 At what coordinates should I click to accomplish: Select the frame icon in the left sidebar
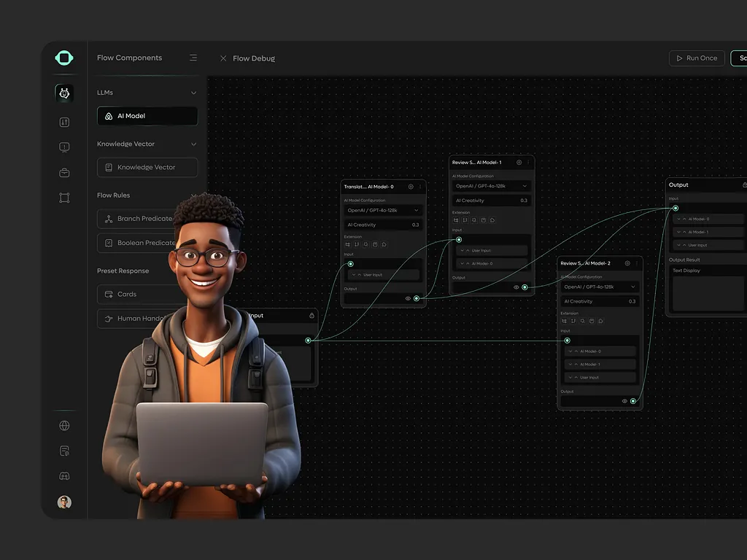[64, 198]
